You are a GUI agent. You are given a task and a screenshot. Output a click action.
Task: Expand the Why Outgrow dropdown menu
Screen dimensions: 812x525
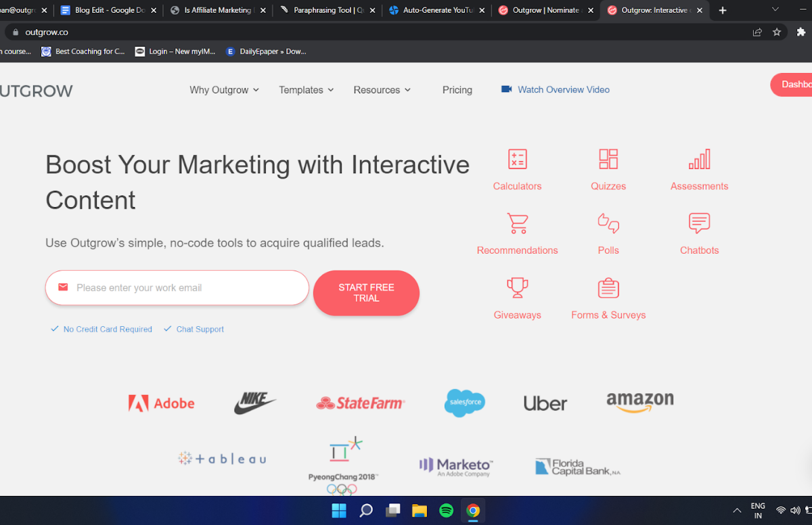(224, 90)
